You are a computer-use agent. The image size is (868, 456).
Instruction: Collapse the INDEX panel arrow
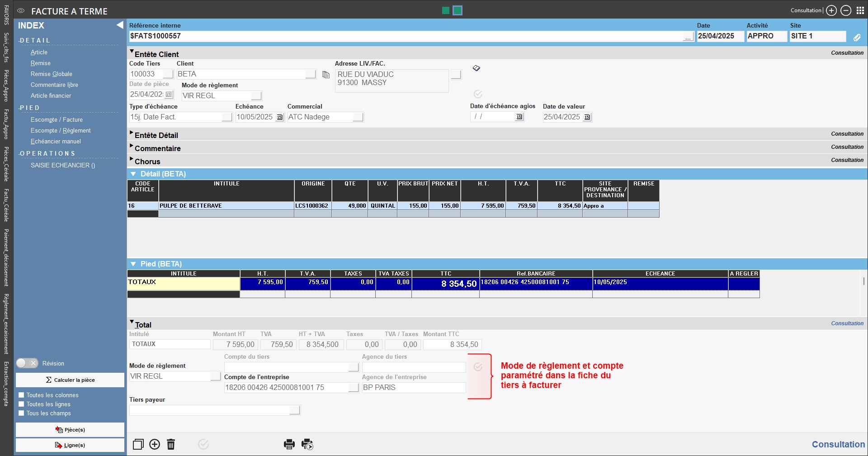pyautogui.click(x=120, y=25)
